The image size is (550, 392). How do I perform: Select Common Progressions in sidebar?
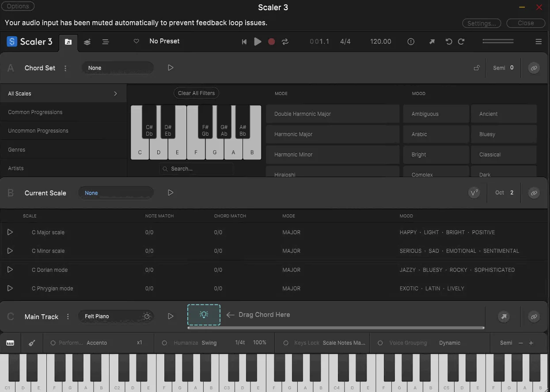pos(35,112)
